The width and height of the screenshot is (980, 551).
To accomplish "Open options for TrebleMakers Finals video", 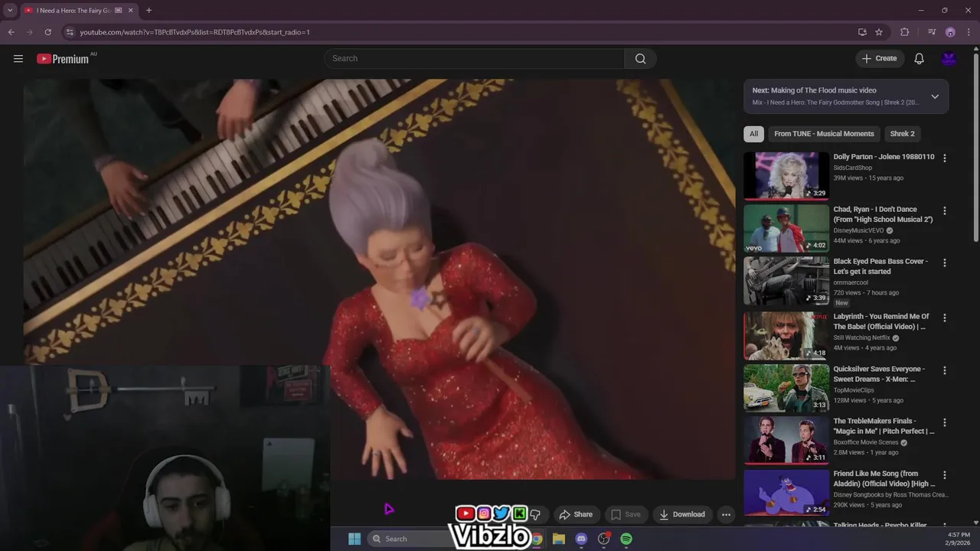I will [x=944, y=422].
